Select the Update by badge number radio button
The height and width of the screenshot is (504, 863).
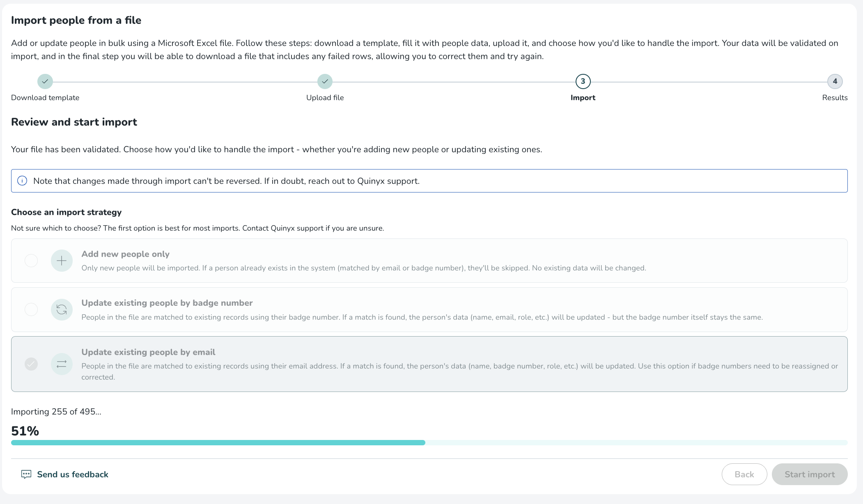(31, 309)
